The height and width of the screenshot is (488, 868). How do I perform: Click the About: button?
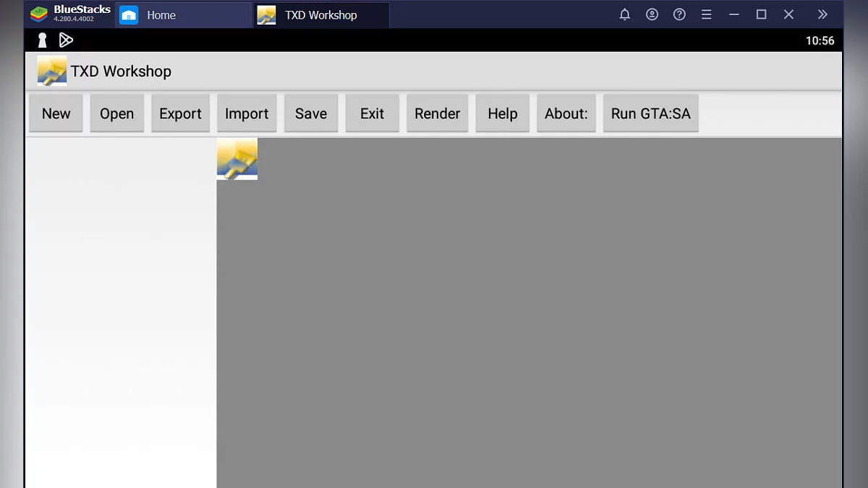[566, 114]
